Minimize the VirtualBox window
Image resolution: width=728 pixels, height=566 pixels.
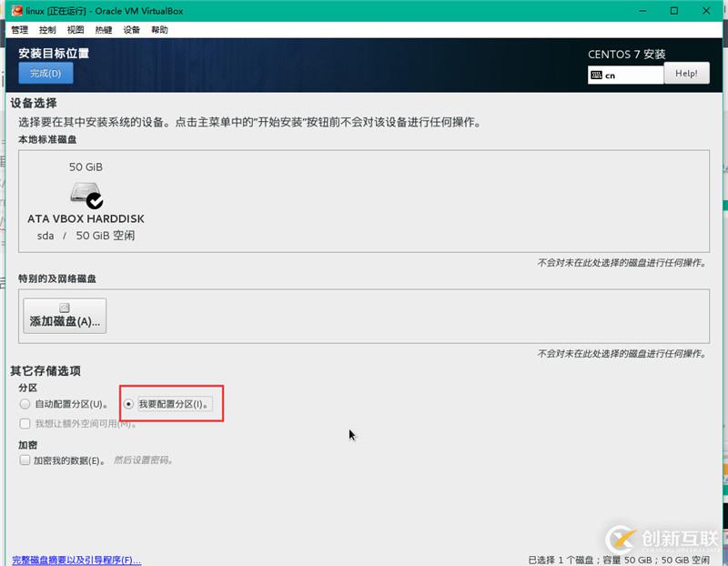pos(642,11)
